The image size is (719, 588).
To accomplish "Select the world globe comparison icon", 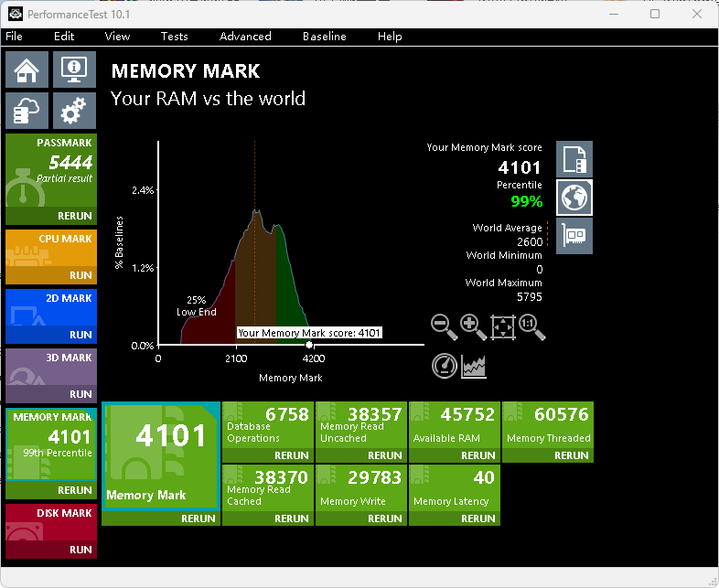I will click(x=574, y=198).
